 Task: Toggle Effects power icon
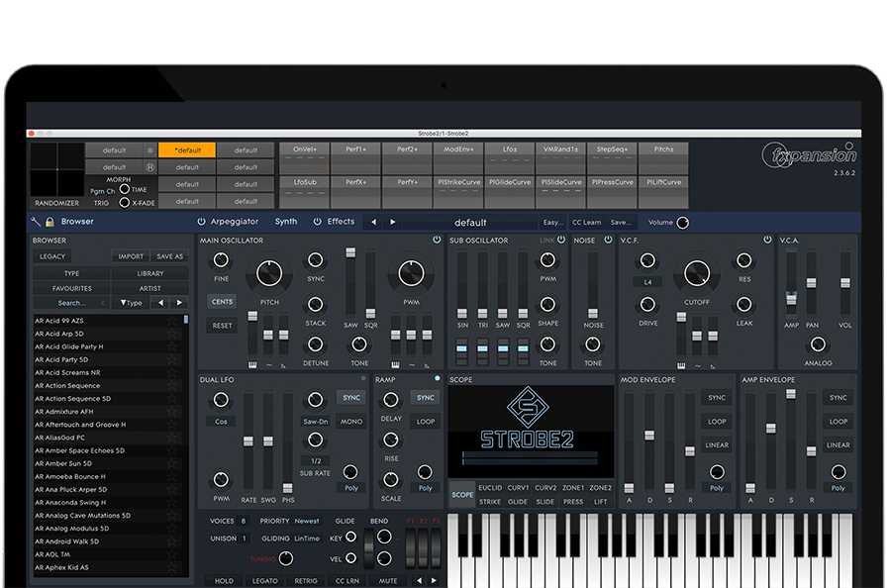[x=317, y=222]
